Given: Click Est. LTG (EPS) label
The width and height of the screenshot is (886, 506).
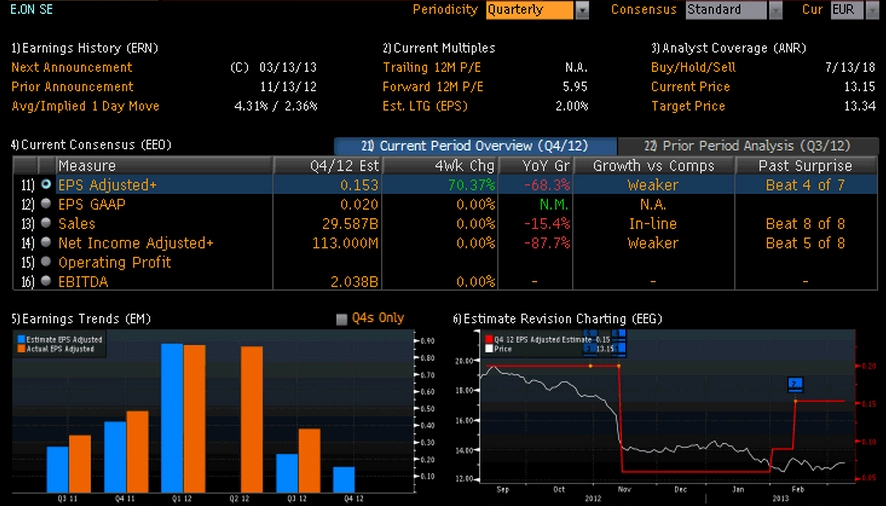Looking at the screenshot, I should coord(425,106).
